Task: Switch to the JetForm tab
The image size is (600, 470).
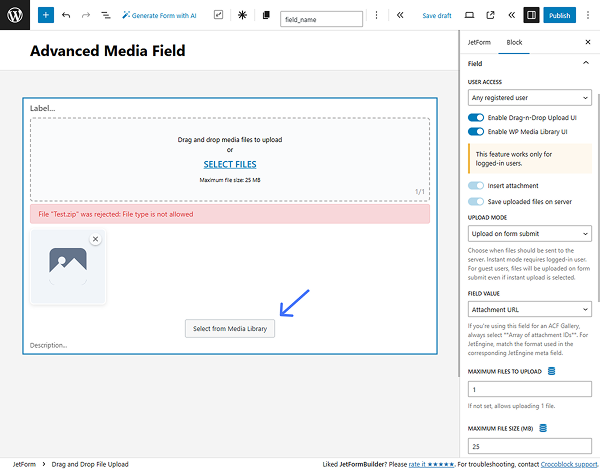Action: tap(479, 42)
